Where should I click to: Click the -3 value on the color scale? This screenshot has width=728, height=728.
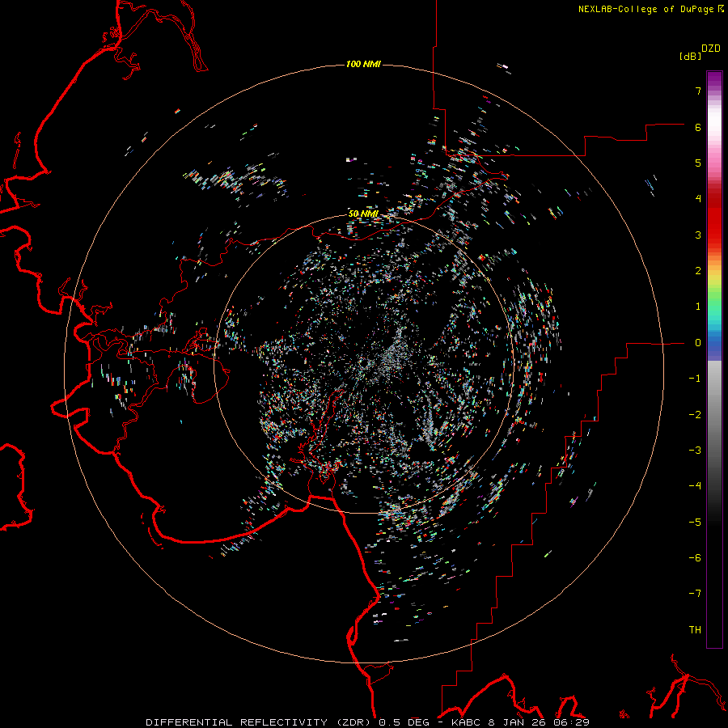coord(695,451)
